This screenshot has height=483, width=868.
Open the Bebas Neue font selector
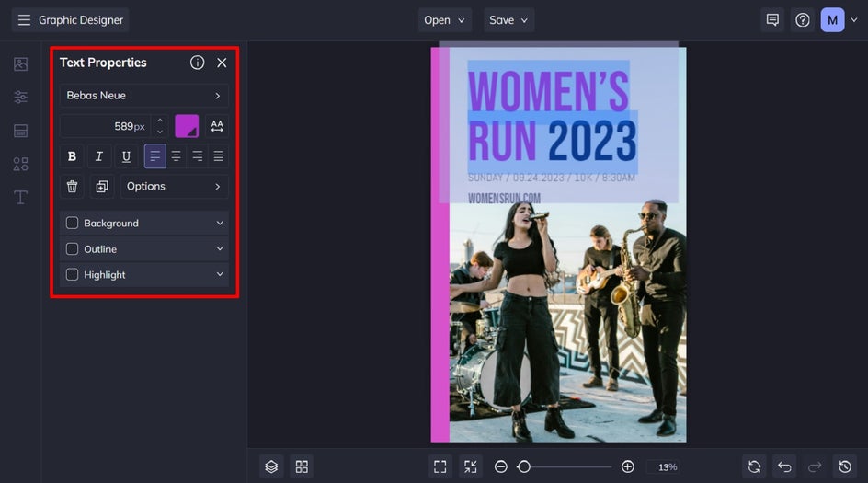[144, 96]
